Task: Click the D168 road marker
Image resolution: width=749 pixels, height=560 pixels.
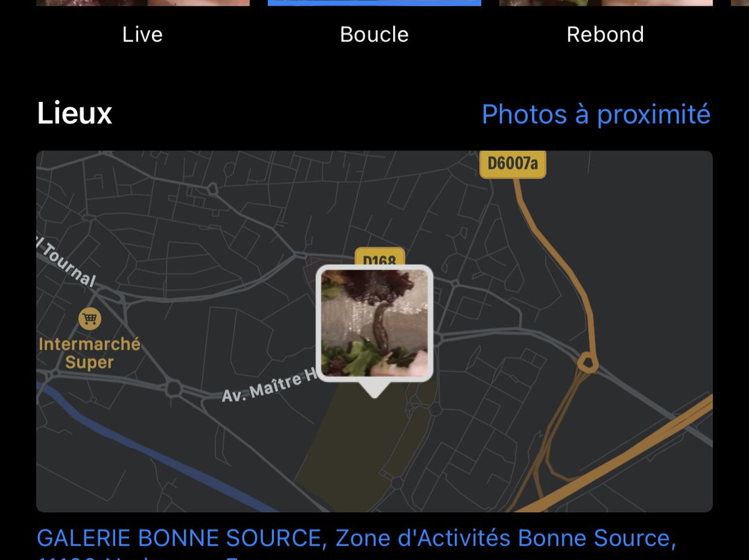Action: pyautogui.click(x=380, y=257)
